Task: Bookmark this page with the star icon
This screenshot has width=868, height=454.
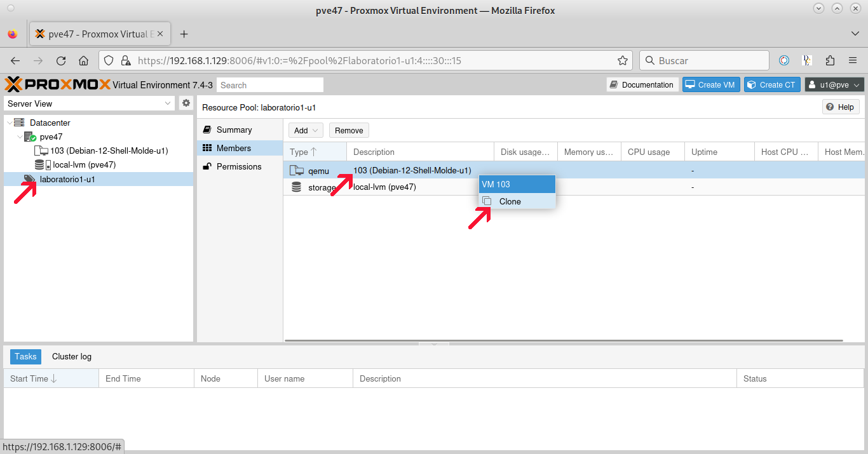Action: (x=623, y=61)
